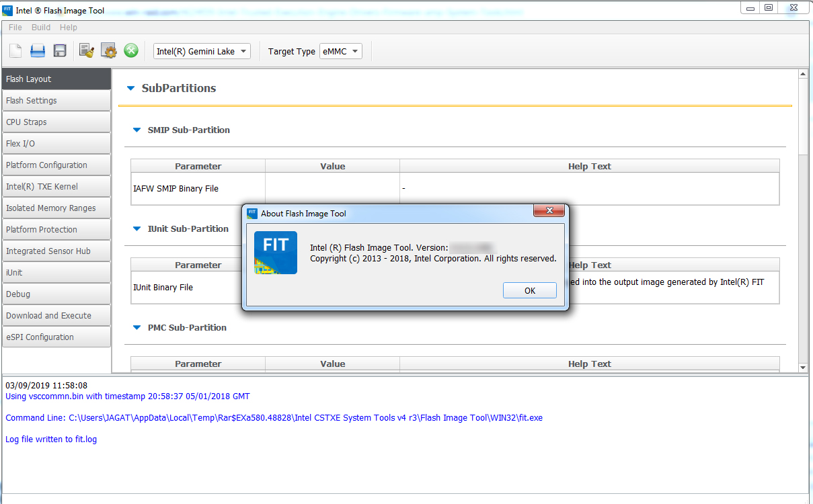Open an existing image file
This screenshot has width=813, height=504.
pyautogui.click(x=37, y=50)
